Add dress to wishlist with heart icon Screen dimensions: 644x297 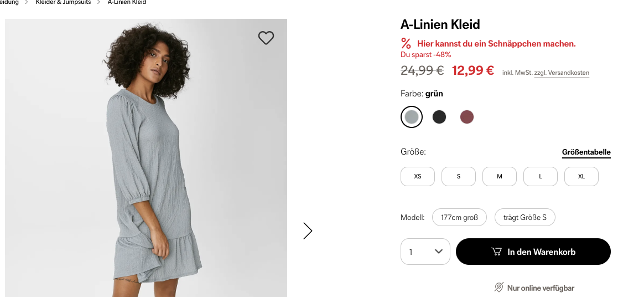pos(266,38)
